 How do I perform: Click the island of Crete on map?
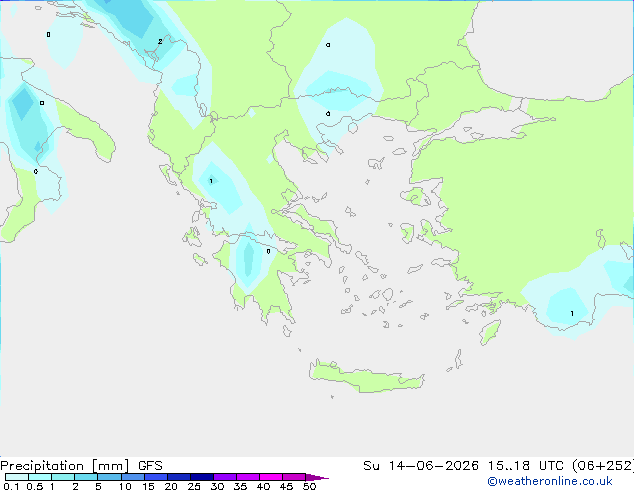[366, 377]
